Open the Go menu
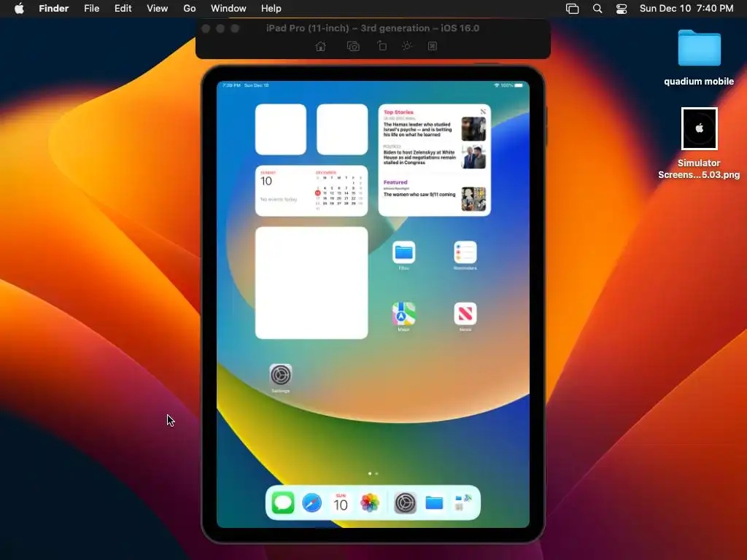Image resolution: width=747 pixels, height=560 pixels. 190,9
